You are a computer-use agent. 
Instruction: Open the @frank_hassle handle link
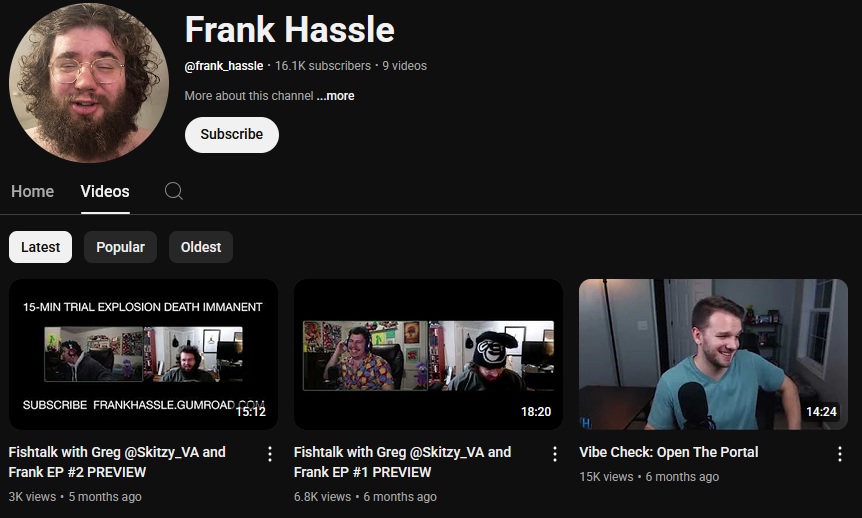tap(224, 66)
